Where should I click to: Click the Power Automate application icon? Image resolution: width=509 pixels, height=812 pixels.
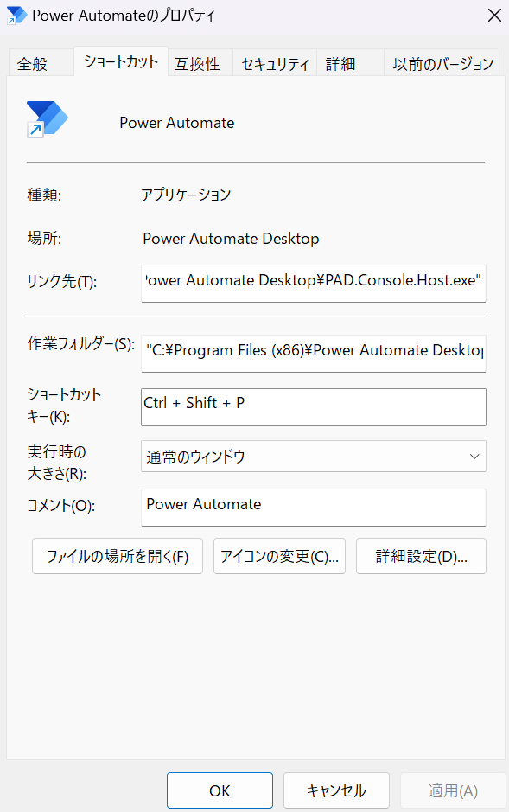pyautogui.click(x=47, y=118)
